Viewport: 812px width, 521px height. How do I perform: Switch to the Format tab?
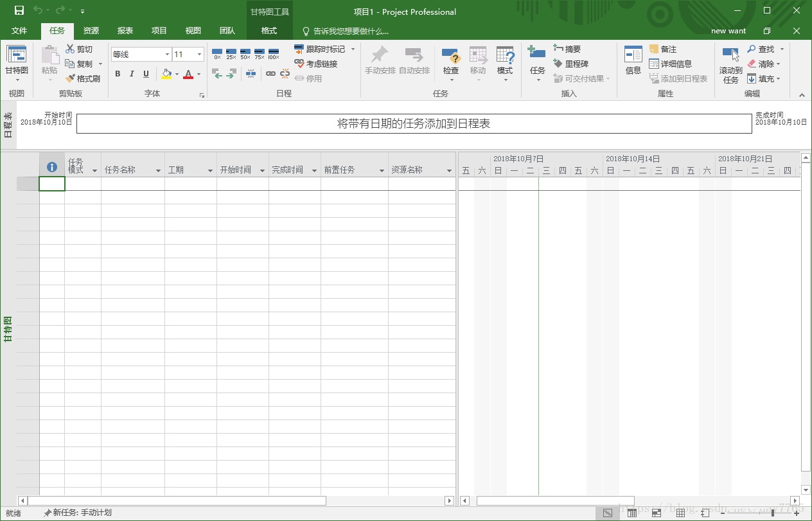(269, 31)
